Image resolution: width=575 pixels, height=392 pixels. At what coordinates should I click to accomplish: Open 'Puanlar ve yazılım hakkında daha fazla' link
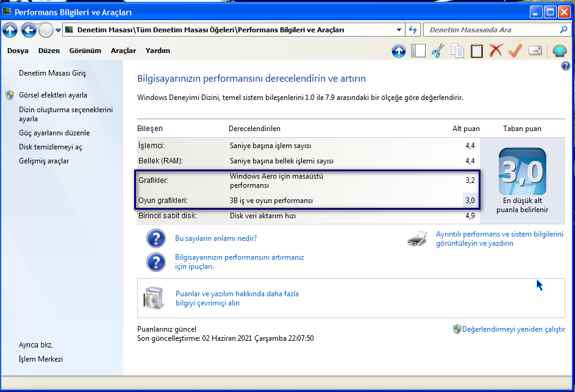237,298
